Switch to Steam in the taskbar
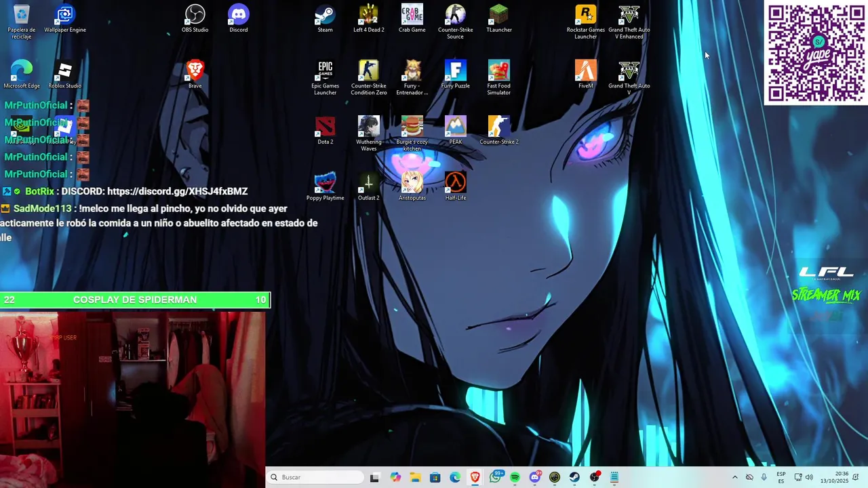Viewport: 868px width, 488px height. pos(575,477)
